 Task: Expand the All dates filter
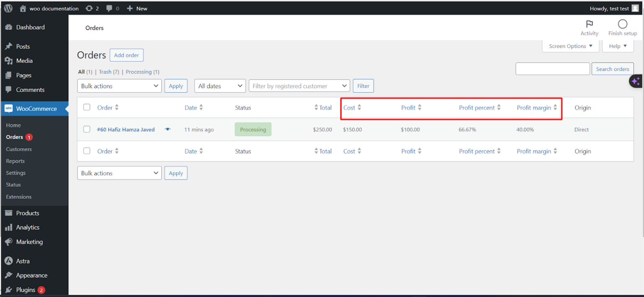click(220, 86)
